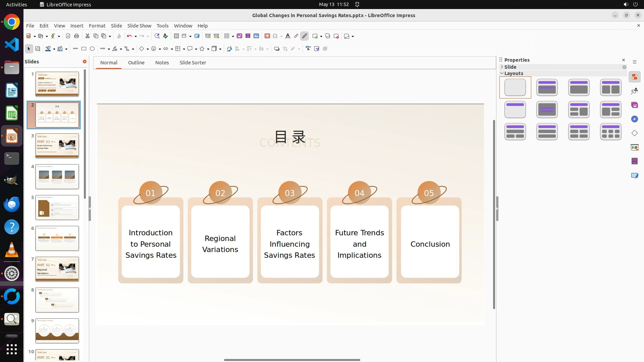Click the Insert Text Box icon
This screenshot has height=362, width=644.
coord(267,36)
